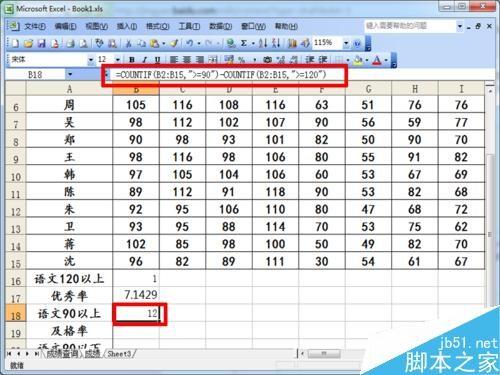Click the horizontal scrollbar thumb
The height and width of the screenshot is (375, 500).
(x=324, y=353)
